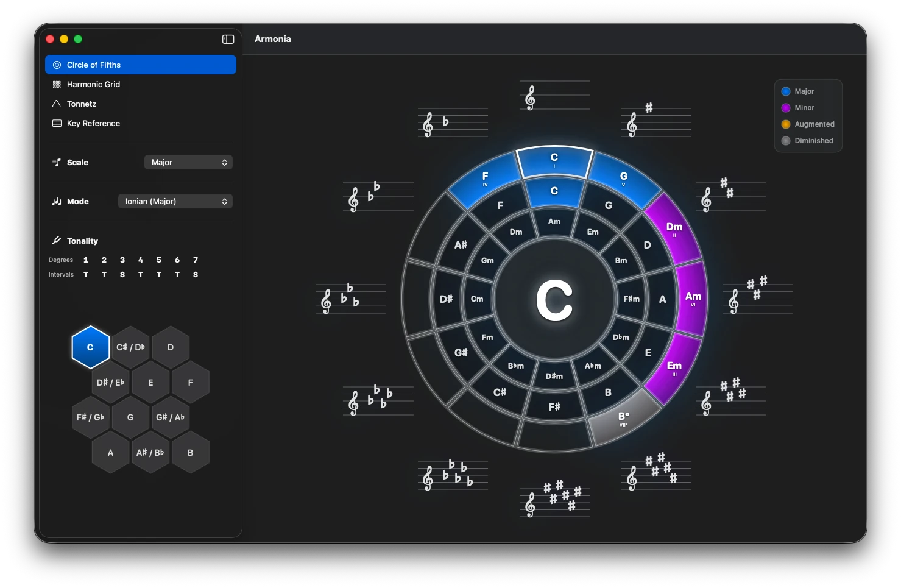Select the Bm minor ring segment
The height and width of the screenshot is (588, 901).
pyautogui.click(x=621, y=260)
